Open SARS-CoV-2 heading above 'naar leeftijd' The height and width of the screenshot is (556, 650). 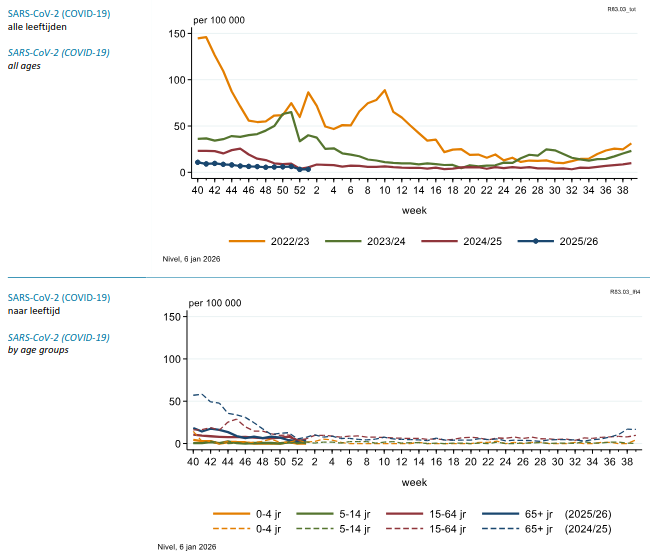pos(59,297)
